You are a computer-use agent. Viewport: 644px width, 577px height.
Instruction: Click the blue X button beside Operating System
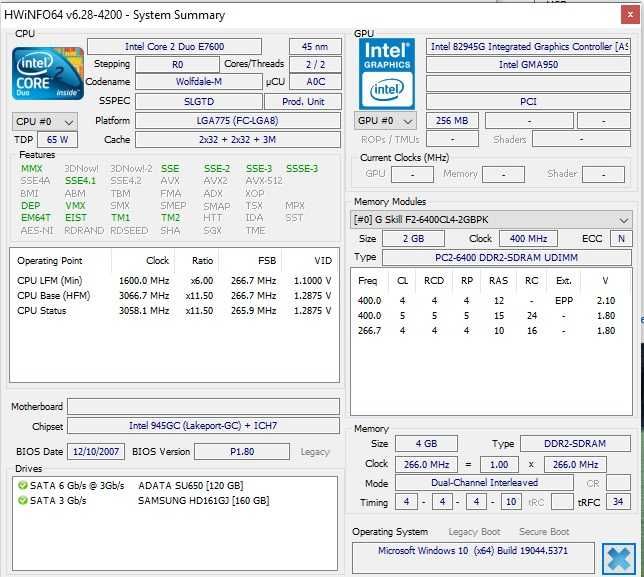click(618, 559)
